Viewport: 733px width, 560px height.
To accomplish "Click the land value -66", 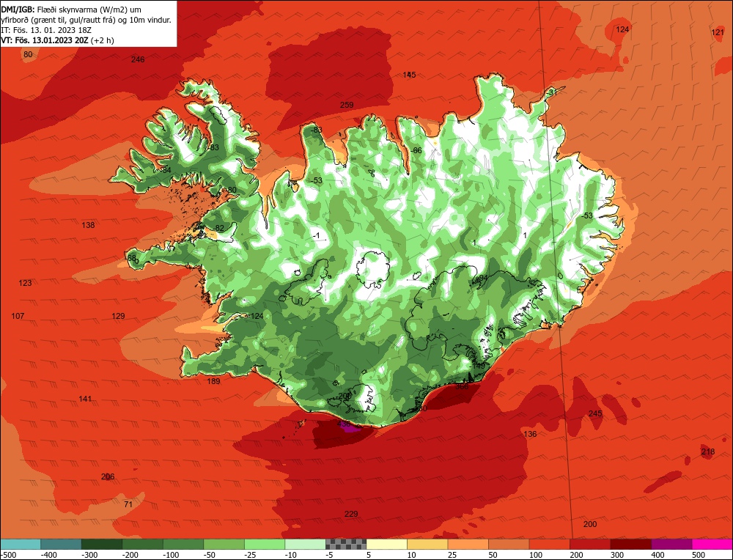I will (x=416, y=150).
